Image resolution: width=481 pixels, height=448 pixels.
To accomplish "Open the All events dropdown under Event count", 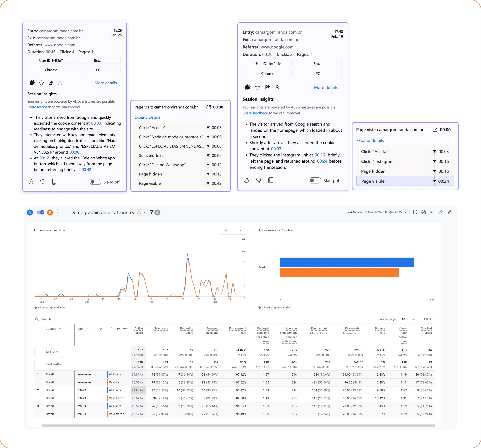I will point(319,333).
